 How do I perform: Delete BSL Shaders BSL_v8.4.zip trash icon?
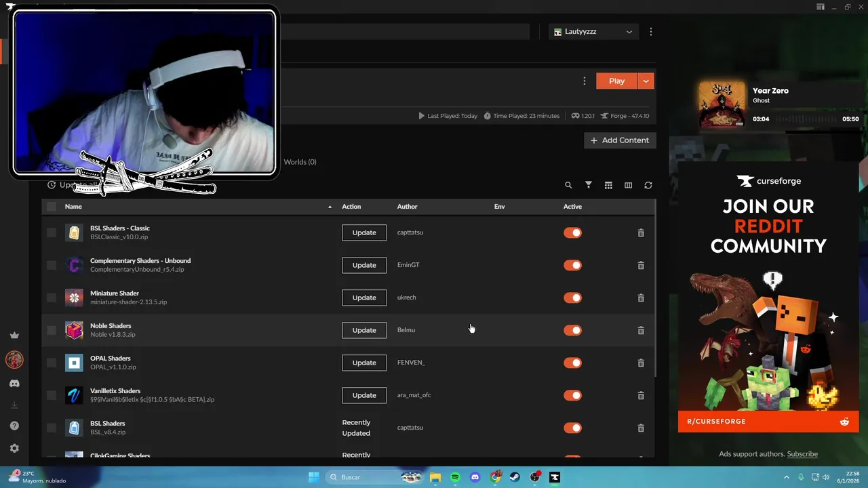point(641,428)
